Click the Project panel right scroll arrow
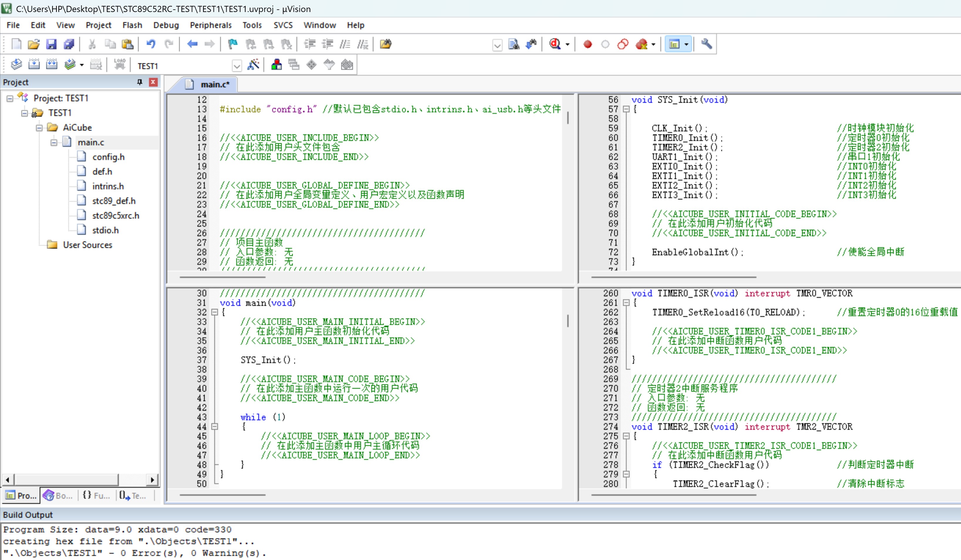Screen dimensions: 961x560 (x=153, y=480)
